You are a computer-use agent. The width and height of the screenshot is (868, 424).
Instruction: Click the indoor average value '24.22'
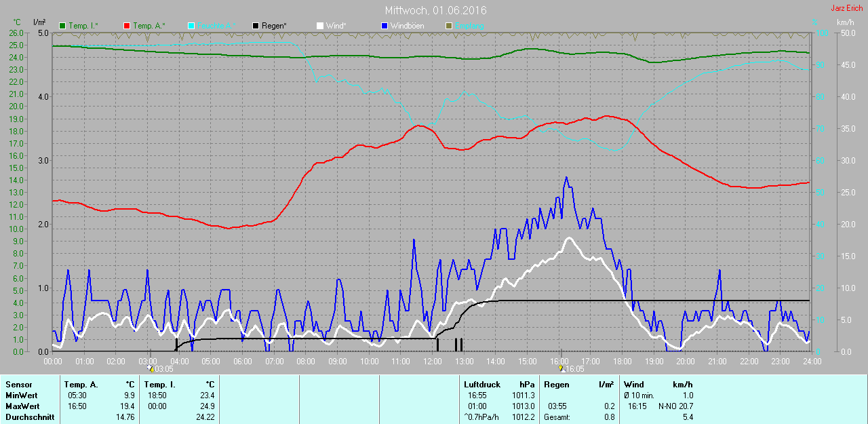click(205, 417)
